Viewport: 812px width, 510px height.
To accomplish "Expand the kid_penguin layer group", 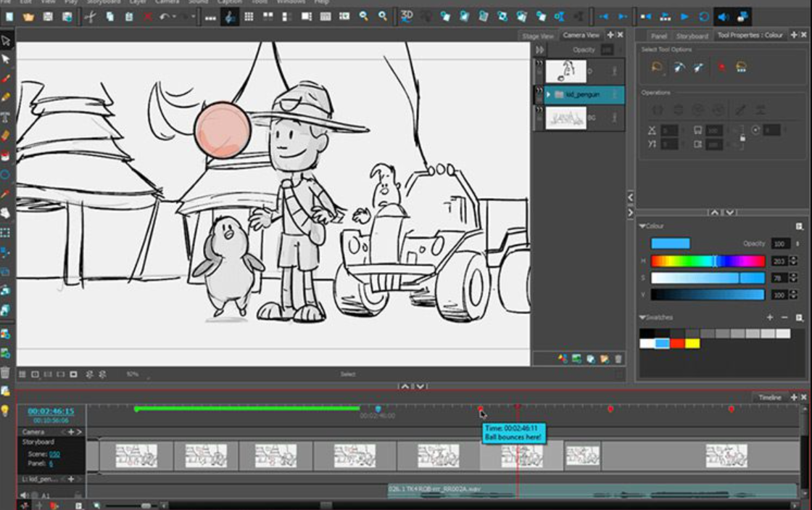I will (549, 95).
